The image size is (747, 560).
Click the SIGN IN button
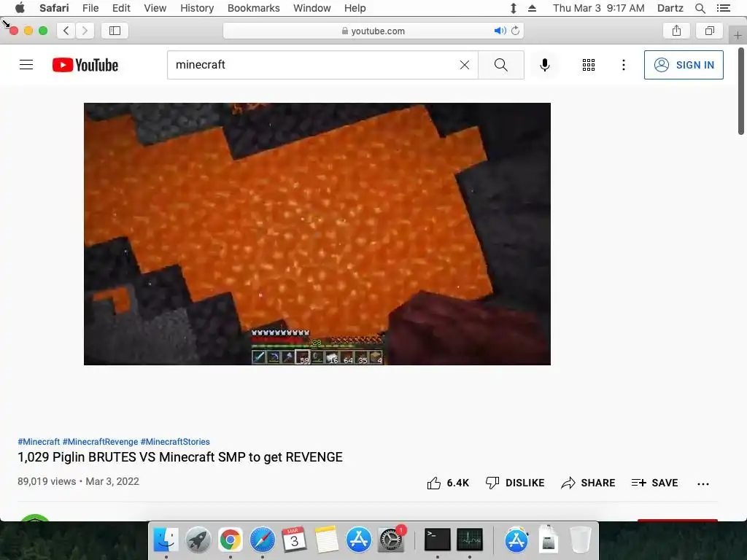pos(684,65)
